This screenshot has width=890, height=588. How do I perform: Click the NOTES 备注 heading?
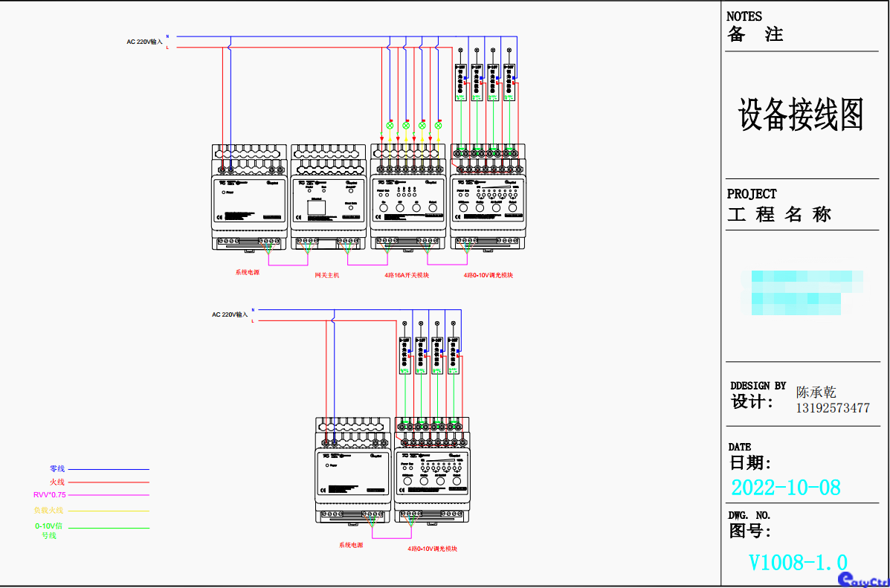[755, 27]
